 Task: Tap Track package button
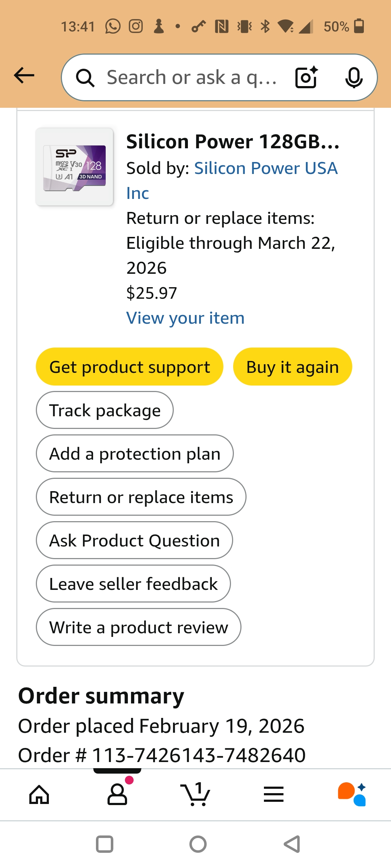click(x=105, y=410)
